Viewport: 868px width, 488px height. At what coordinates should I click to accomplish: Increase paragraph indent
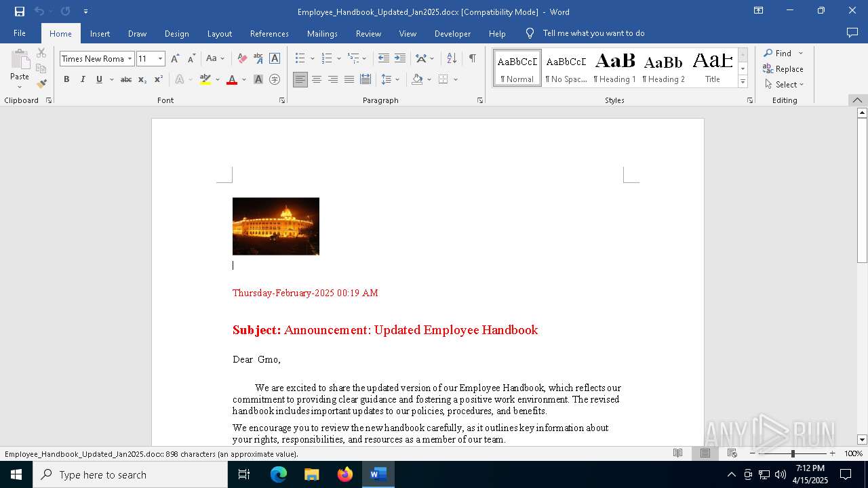click(400, 58)
